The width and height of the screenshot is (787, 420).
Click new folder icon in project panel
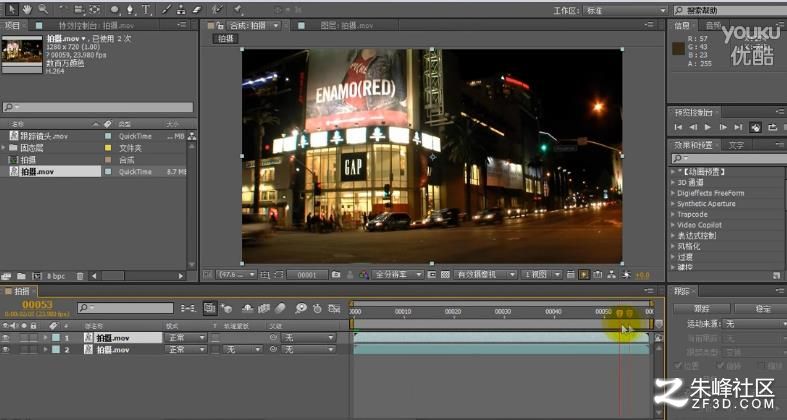pos(22,276)
